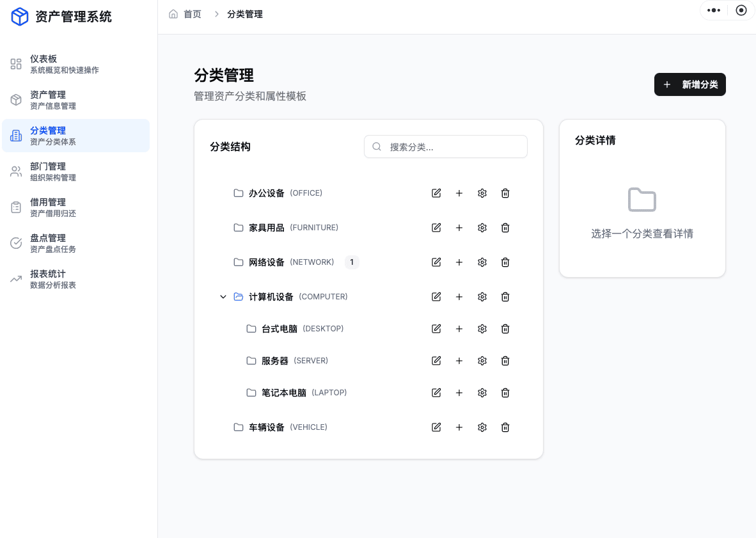Add subcategory under 计算机设备

pyautogui.click(x=459, y=297)
